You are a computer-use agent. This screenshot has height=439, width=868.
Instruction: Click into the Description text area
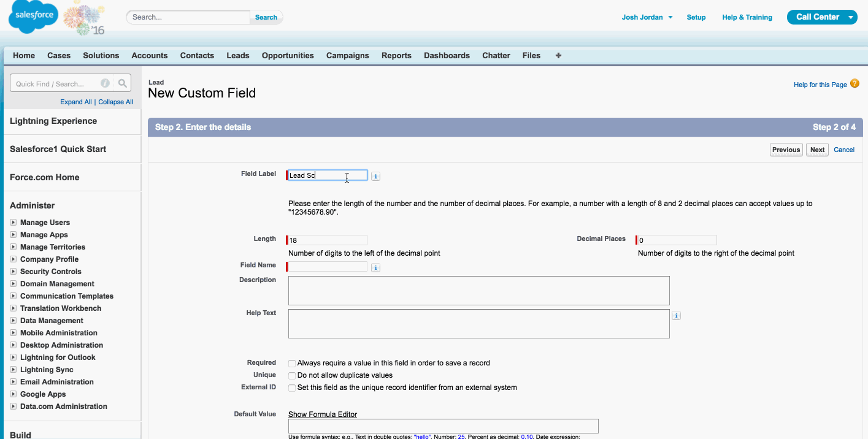(478, 291)
